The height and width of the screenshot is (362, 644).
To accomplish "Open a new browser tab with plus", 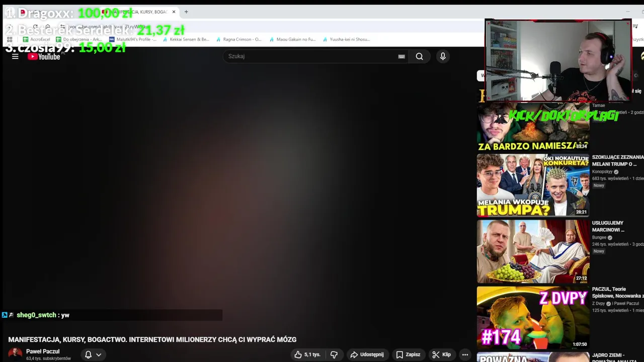I will [x=186, y=12].
